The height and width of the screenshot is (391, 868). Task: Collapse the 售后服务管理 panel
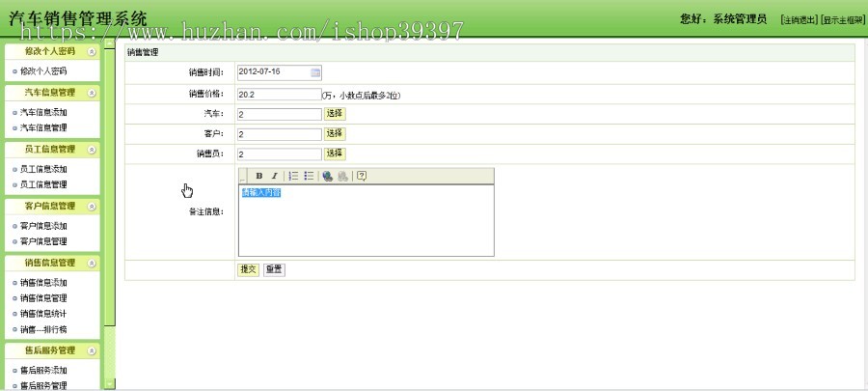coord(92,350)
